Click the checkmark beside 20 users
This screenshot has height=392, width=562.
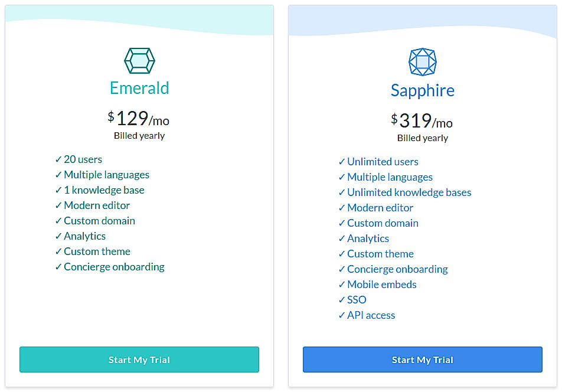[x=58, y=159]
